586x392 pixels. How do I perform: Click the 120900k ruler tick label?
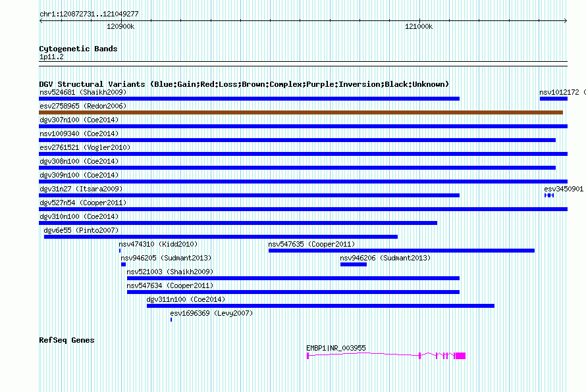pos(120,26)
